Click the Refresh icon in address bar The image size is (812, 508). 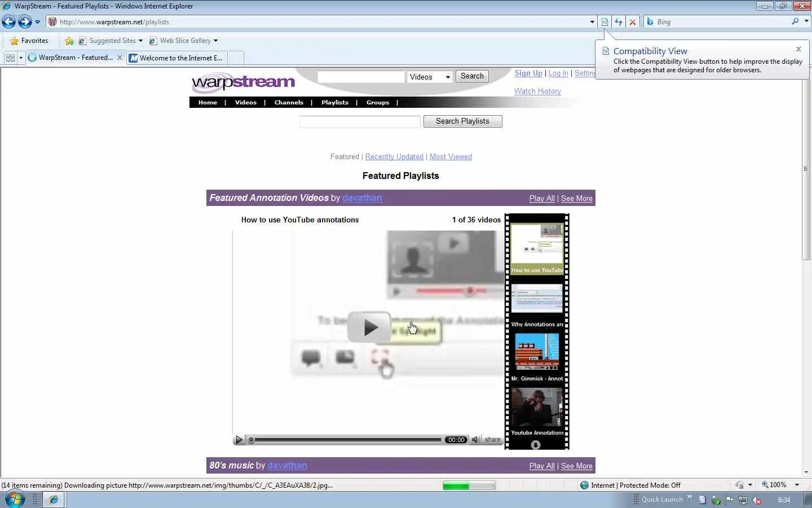[x=619, y=22]
